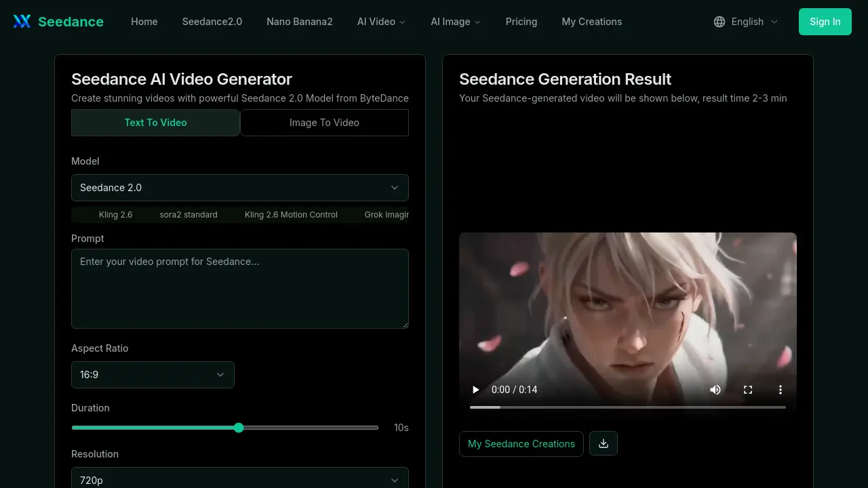Open the English language selector
This screenshot has width=868, height=488.
(746, 22)
